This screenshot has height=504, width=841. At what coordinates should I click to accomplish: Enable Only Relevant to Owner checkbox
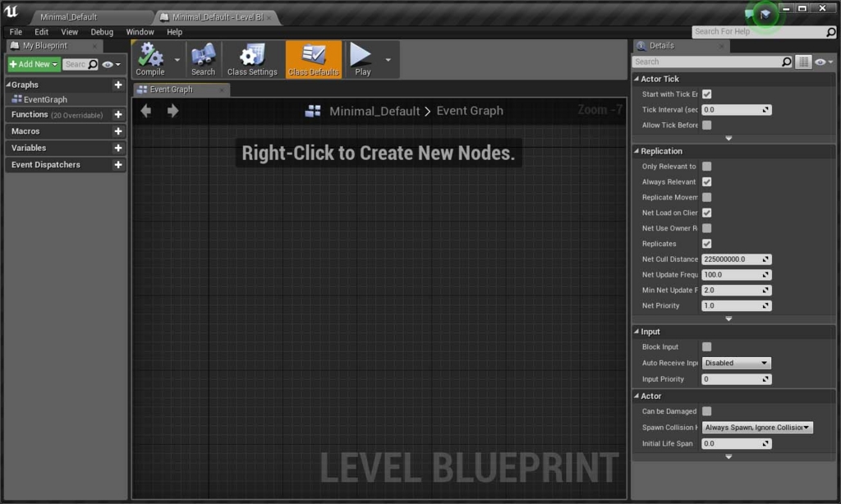[x=707, y=166]
